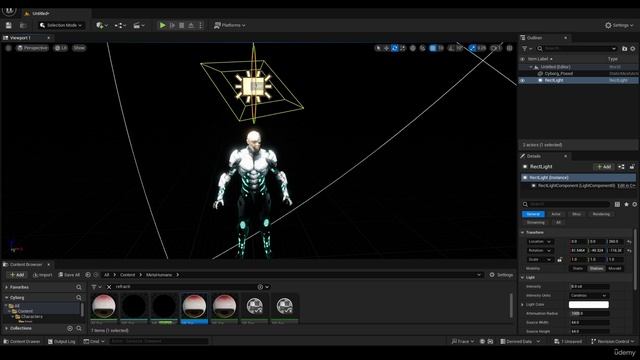Toggle show favorites star in Details
The image size is (640, 360).
pyautogui.click(x=626, y=204)
